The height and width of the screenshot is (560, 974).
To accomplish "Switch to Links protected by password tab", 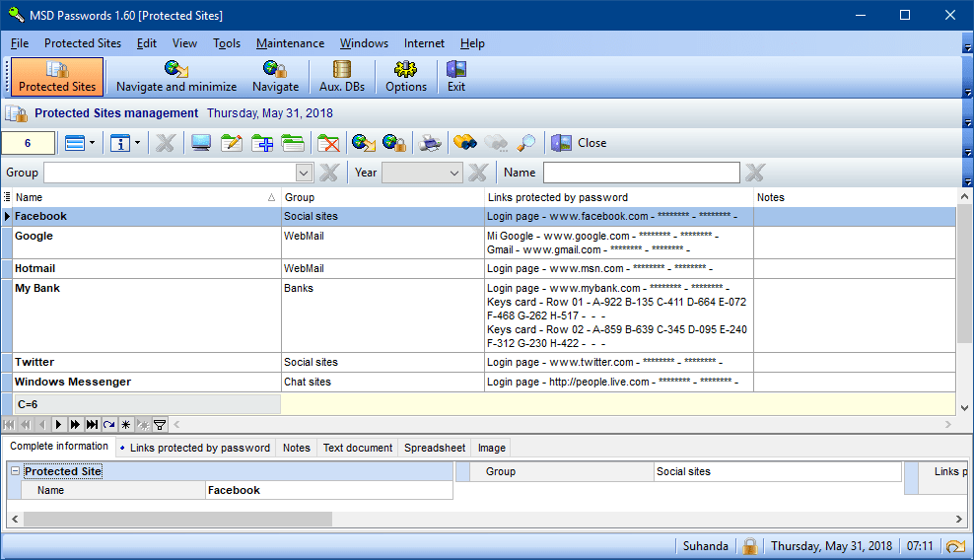I will tap(195, 448).
